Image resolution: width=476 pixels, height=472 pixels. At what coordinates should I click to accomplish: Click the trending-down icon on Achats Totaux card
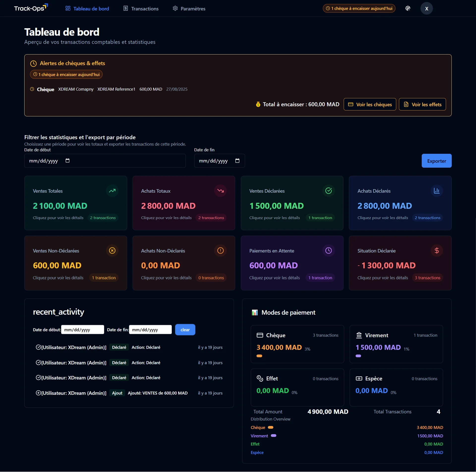220,191
